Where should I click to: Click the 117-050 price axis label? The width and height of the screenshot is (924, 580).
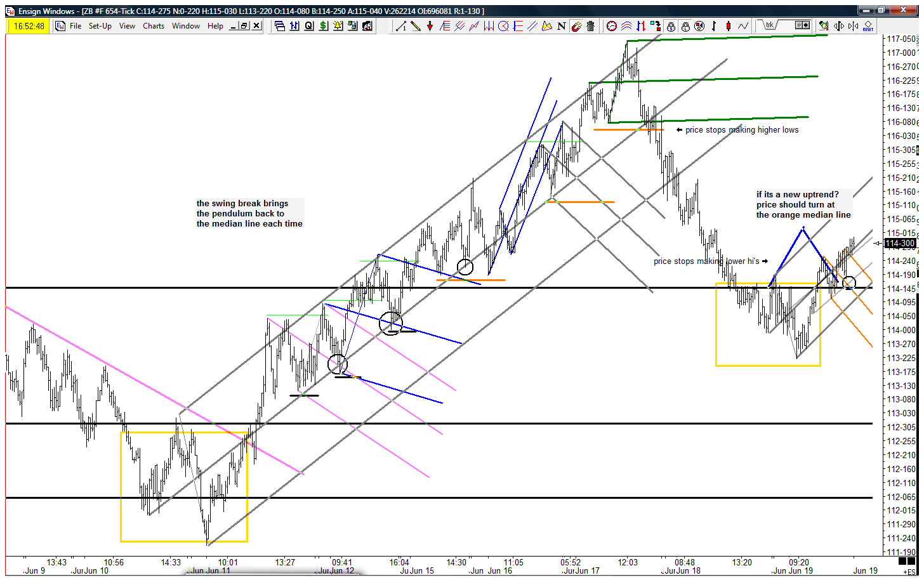(901, 39)
